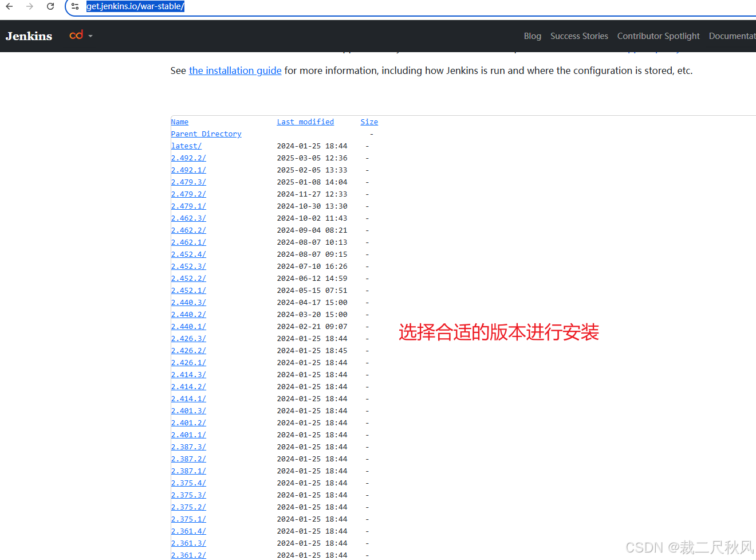Click the browser back arrow
Screen dimensions: 756x560
9,6
